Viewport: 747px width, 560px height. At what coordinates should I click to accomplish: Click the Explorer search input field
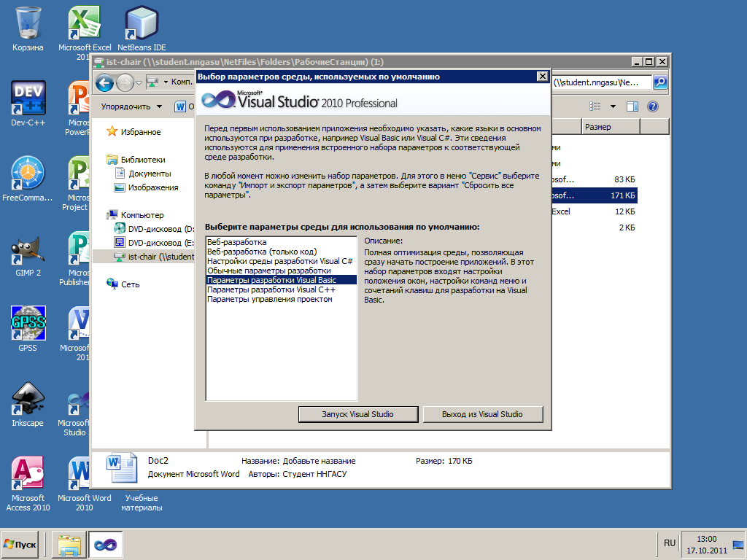601,82
